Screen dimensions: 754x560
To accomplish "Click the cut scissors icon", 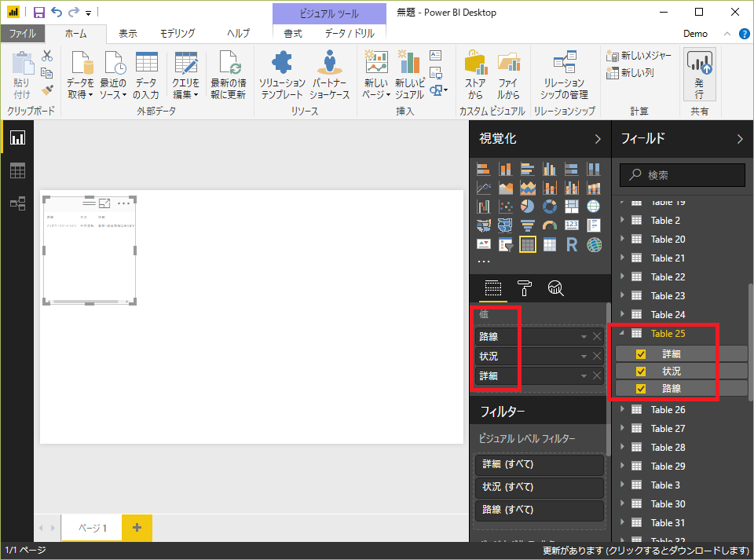I will [46, 56].
